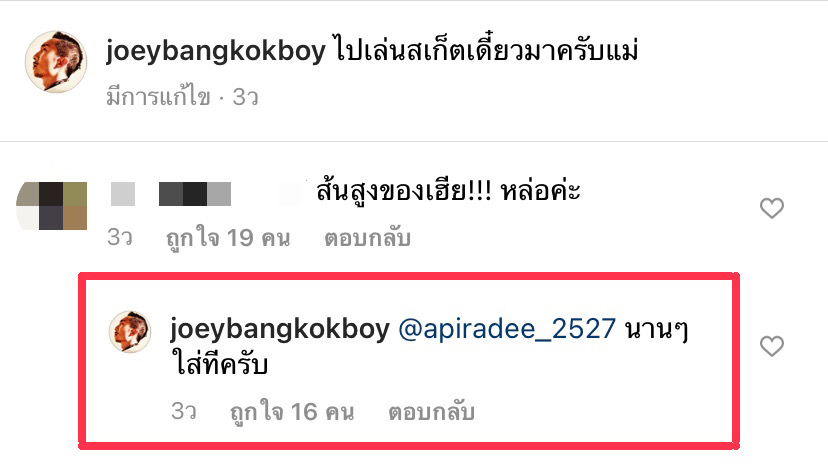Reply to the first comment with ตอบกลับ

click(x=368, y=238)
